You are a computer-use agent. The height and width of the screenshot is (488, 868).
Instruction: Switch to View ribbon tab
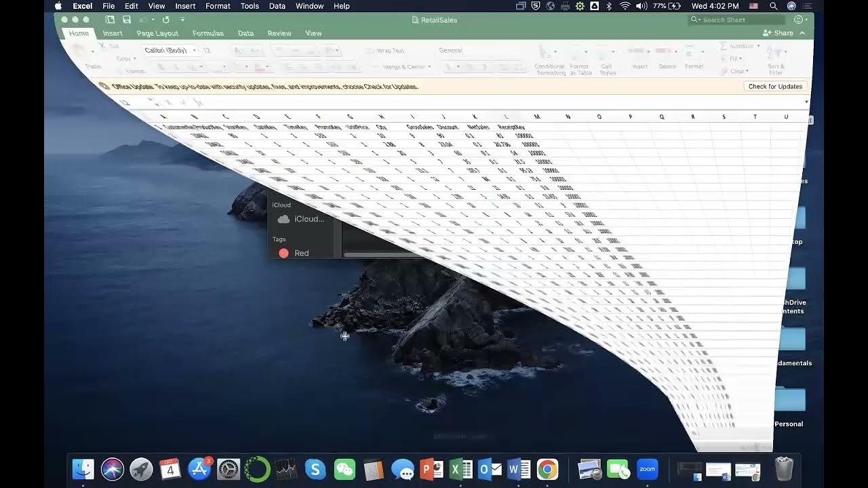[313, 33]
